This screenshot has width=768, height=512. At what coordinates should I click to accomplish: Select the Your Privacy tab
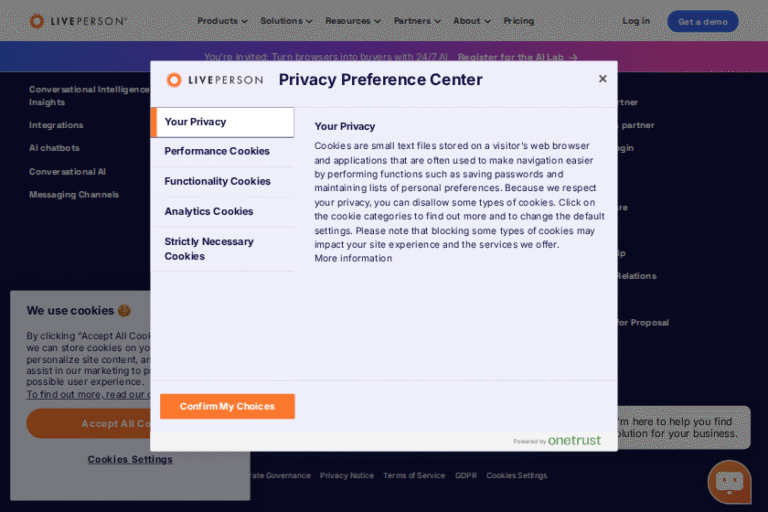point(222,122)
